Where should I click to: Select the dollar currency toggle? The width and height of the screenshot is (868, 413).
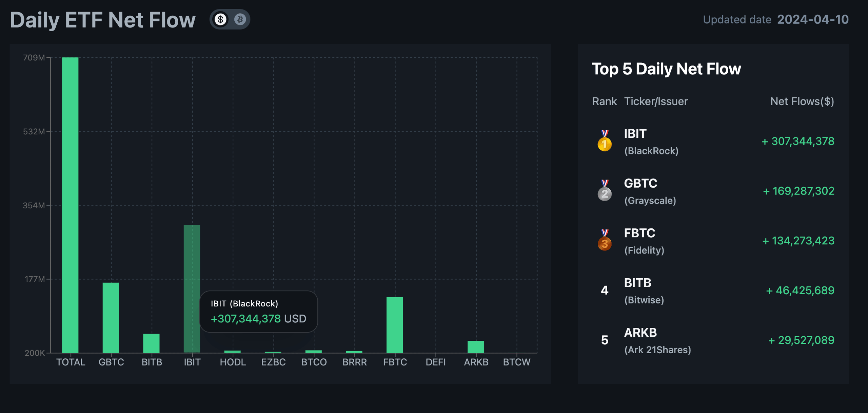220,19
